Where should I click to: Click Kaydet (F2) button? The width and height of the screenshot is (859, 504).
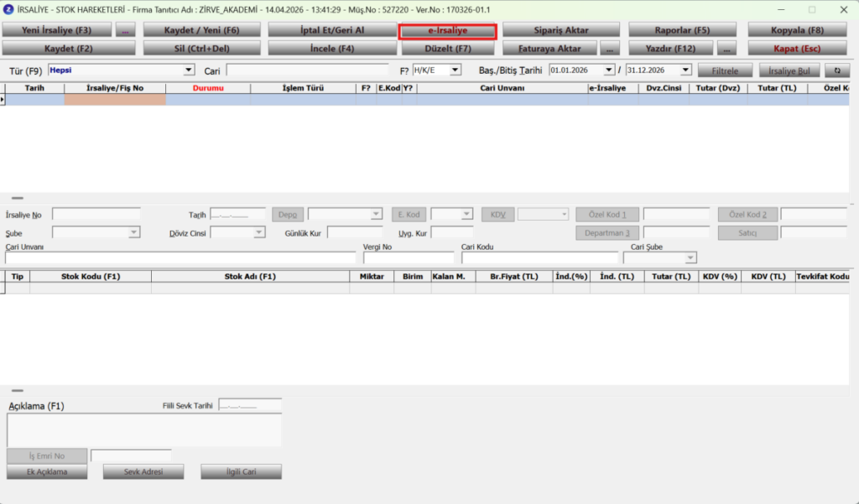69,48
